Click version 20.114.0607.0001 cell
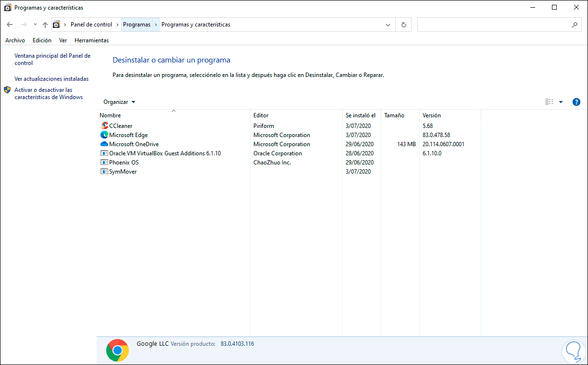This screenshot has height=365, width=588. click(x=443, y=144)
